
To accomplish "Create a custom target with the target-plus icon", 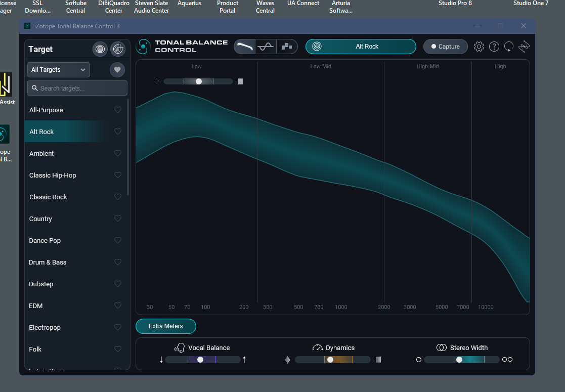I will point(117,49).
